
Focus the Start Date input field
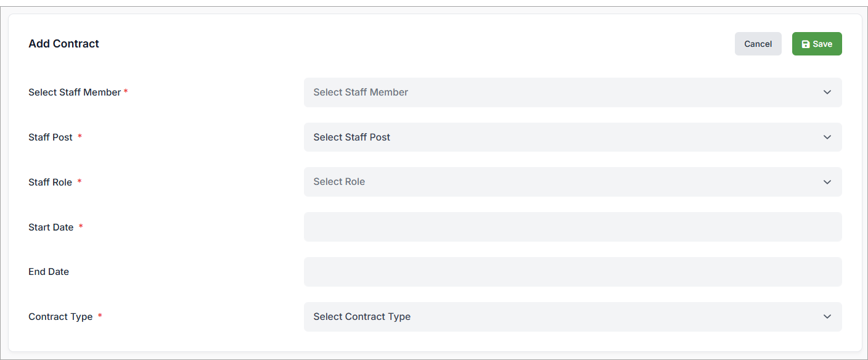[x=572, y=227]
